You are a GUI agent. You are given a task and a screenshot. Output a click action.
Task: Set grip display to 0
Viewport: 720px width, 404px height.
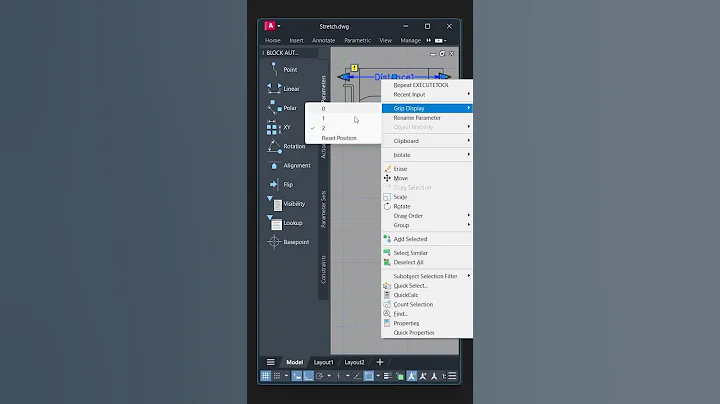343,109
